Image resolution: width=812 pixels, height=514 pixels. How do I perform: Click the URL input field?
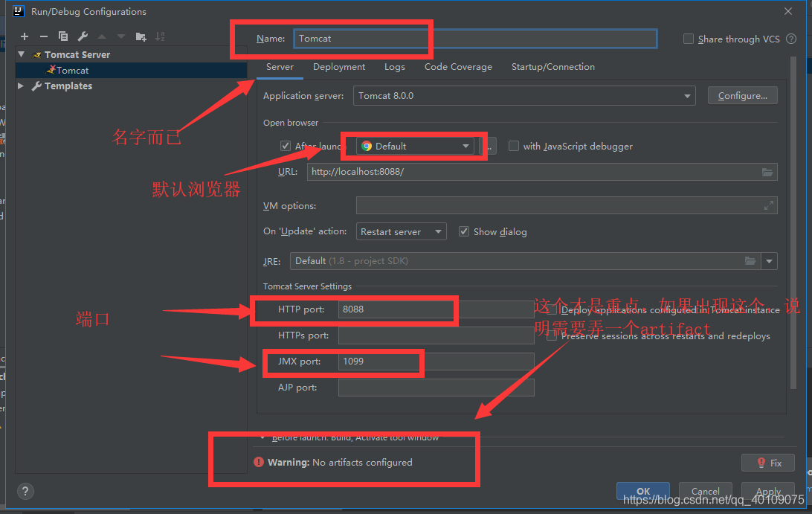tap(541, 172)
